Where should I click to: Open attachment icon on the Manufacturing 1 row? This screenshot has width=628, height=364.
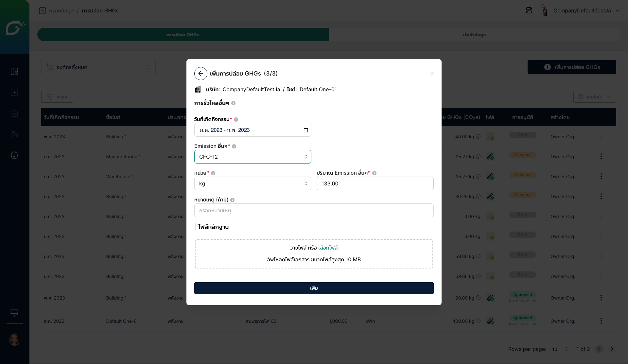pyautogui.click(x=490, y=157)
